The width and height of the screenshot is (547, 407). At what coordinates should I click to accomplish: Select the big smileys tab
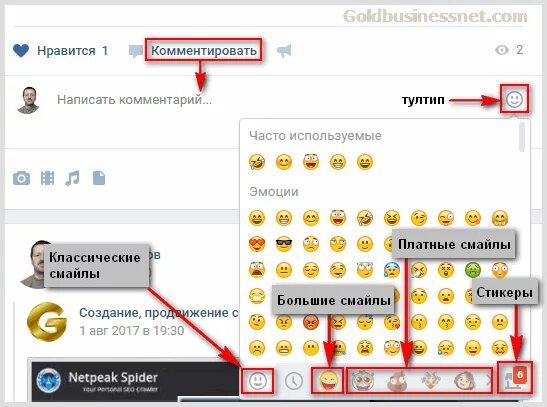[328, 380]
